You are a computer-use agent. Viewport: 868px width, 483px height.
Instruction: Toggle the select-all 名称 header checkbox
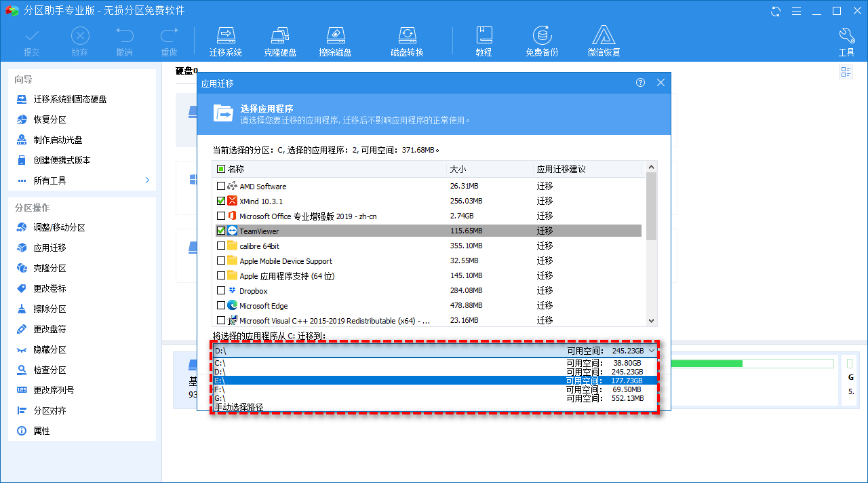pos(221,169)
